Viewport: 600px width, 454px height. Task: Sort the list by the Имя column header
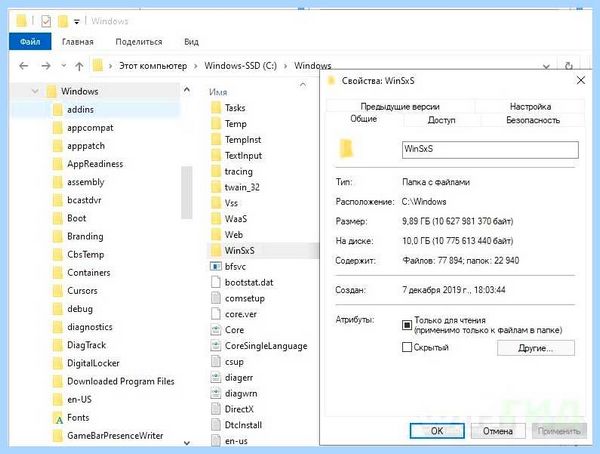coord(218,92)
